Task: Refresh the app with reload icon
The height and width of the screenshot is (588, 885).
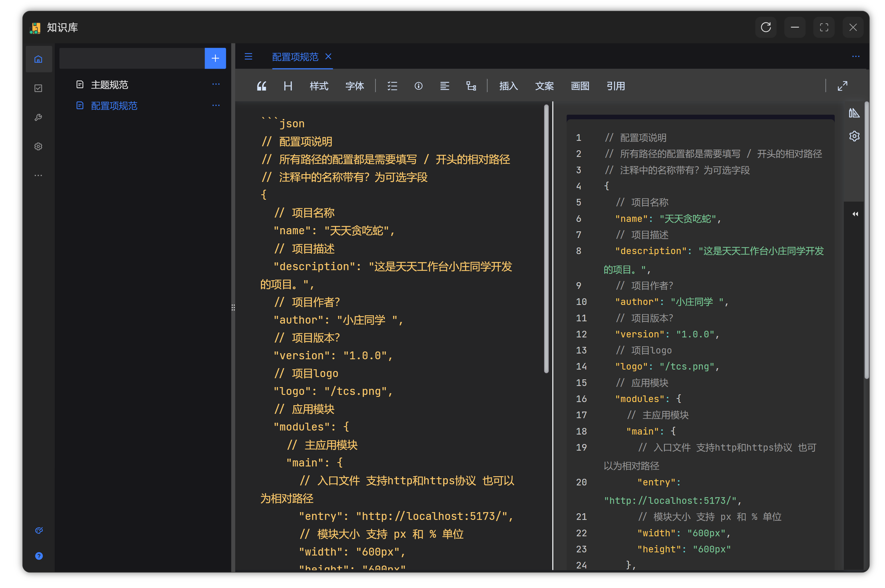Action: 765,27
